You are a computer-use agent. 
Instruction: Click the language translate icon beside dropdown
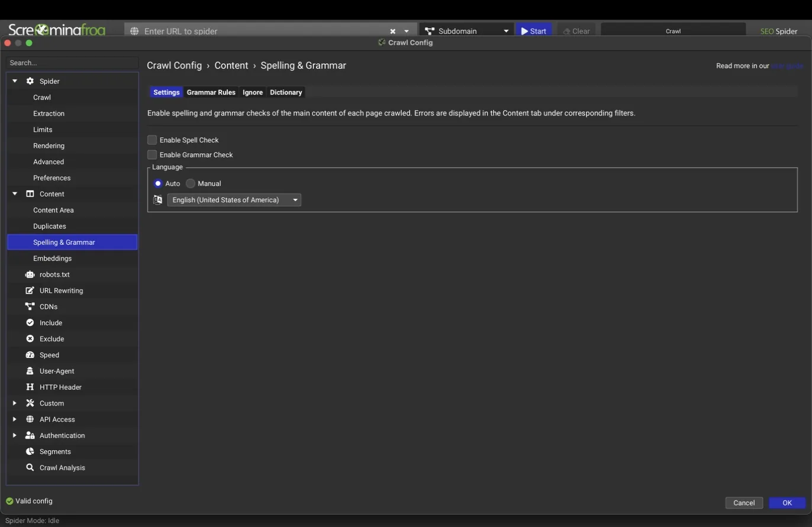click(x=157, y=200)
